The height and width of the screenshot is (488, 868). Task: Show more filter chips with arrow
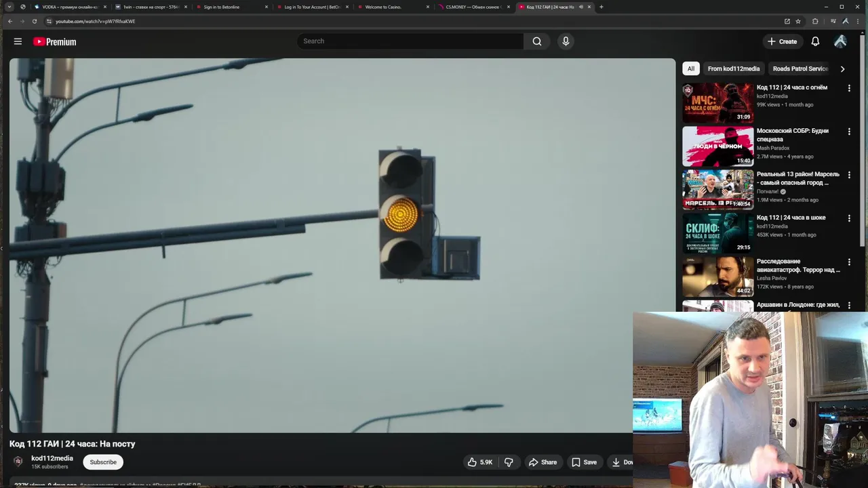pyautogui.click(x=842, y=68)
